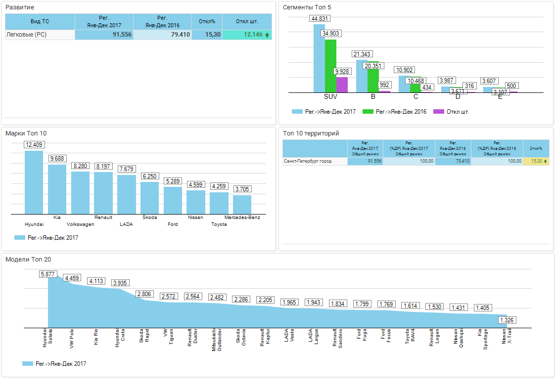Click the 5.877 label for Hyundai Solaris
The height and width of the screenshot is (392, 555).
point(48,274)
